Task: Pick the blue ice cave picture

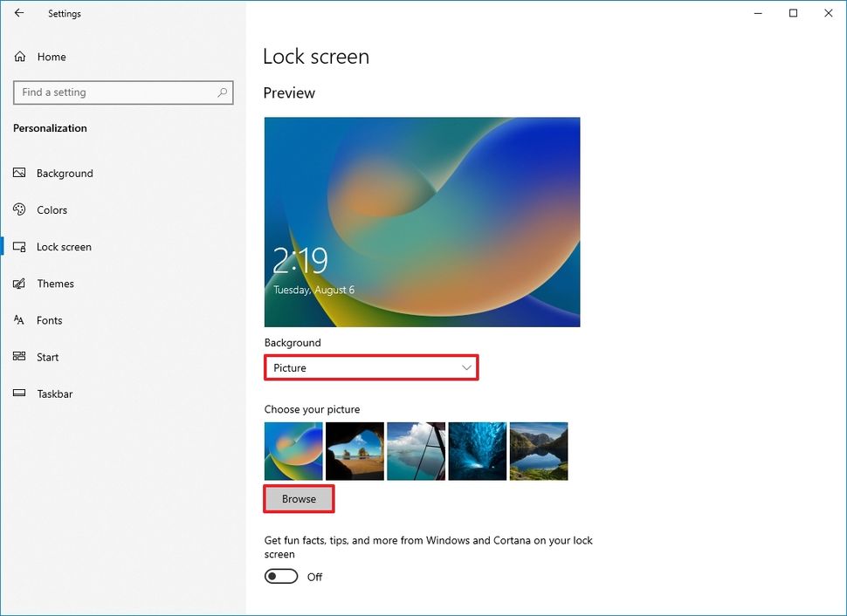Action: coord(477,451)
